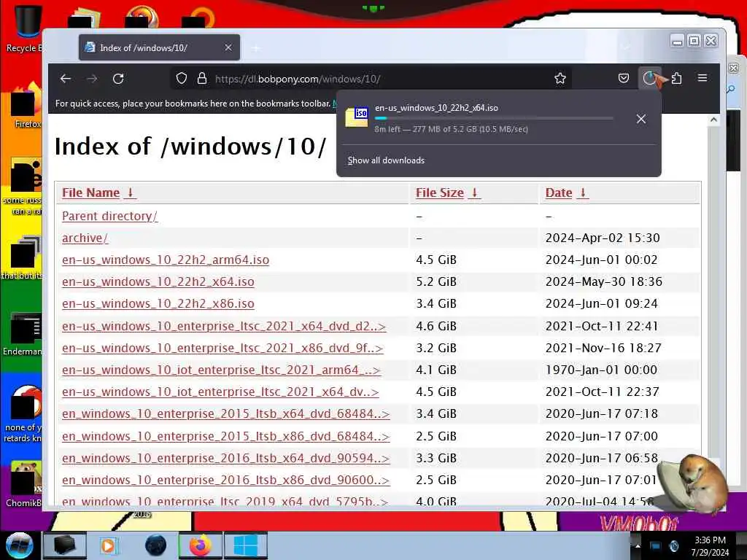Sort by File Size header
The image size is (747, 560).
click(x=440, y=192)
